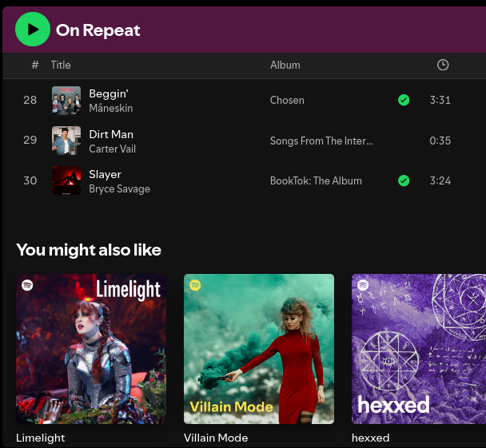Click Limelight playlist name label
Screen dimensions: 486x448
[40, 438]
